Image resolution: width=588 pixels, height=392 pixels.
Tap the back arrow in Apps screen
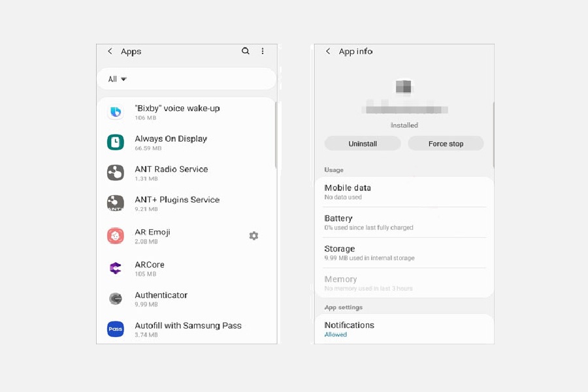pyautogui.click(x=110, y=52)
